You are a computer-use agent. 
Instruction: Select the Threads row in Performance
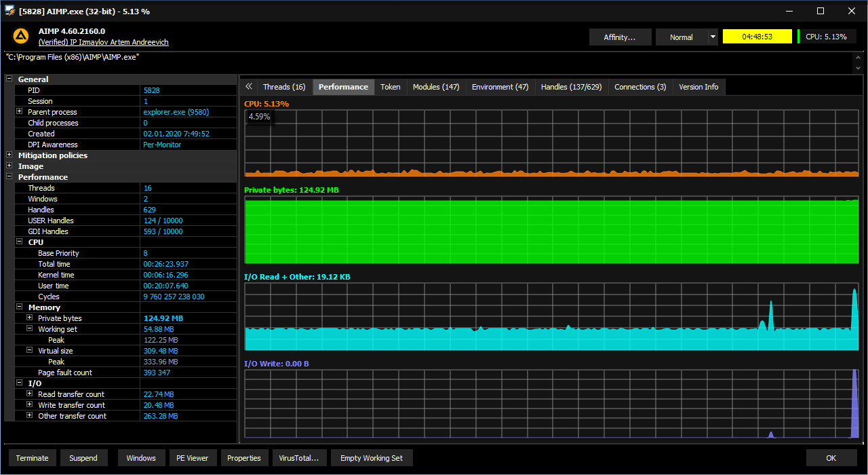click(x=126, y=188)
